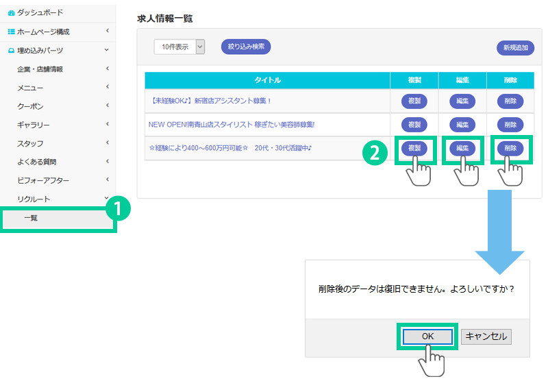The width and height of the screenshot is (548, 392).
Task: Expand ビフォーアフター sidebar item
Action: 42,180
